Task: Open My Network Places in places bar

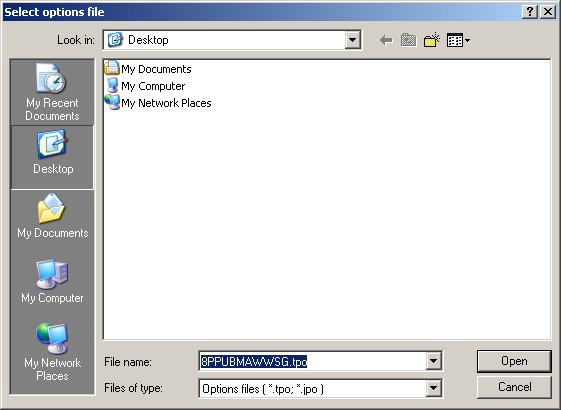Action: [x=52, y=352]
